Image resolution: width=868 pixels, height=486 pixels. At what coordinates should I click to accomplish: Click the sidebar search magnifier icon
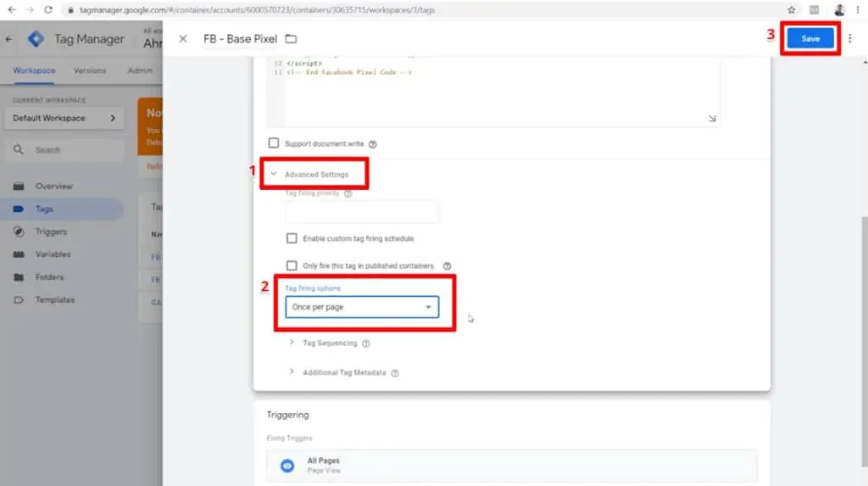coord(19,149)
